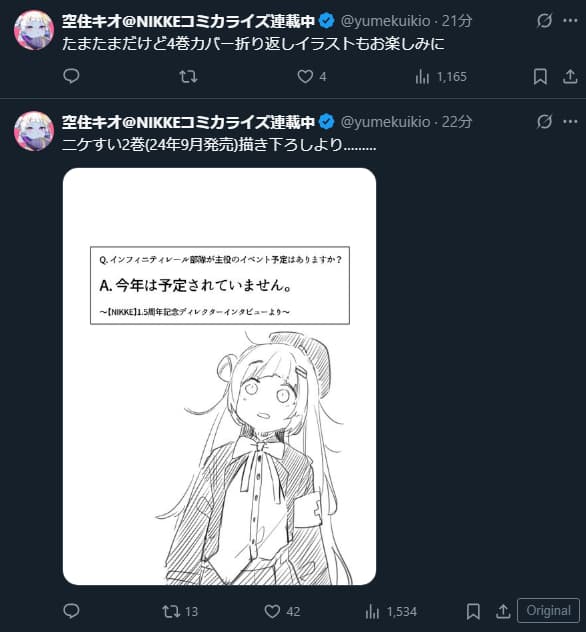View analytics showing 1,165 views
This screenshot has width=586, height=632.
(441, 77)
